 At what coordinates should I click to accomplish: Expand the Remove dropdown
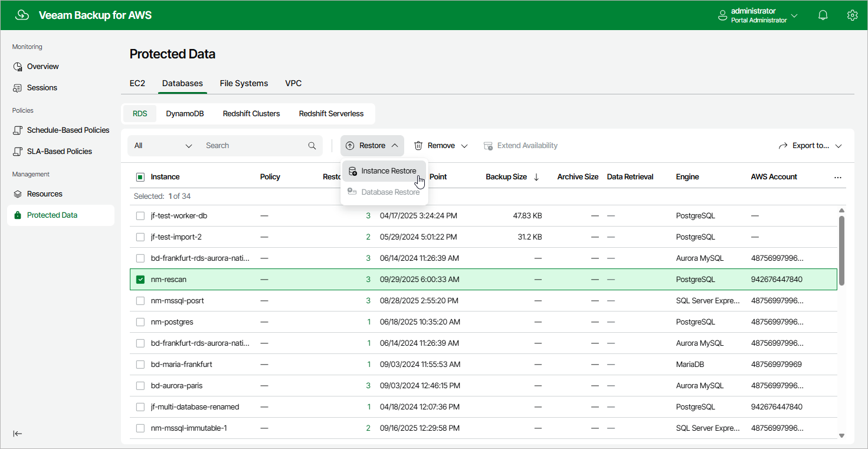[464, 146]
